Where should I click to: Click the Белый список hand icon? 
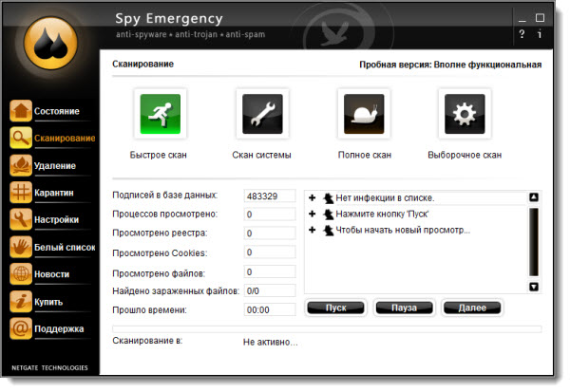21,247
